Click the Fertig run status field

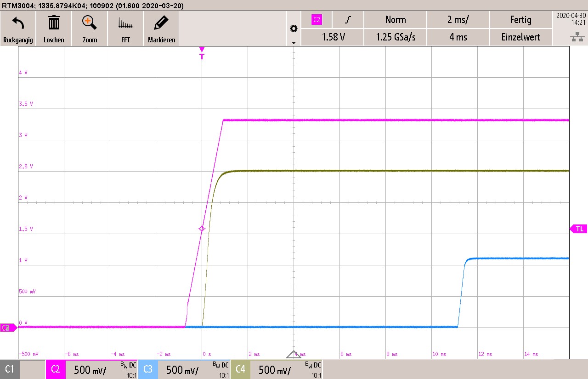pyautogui.click(x=521, y=20)
